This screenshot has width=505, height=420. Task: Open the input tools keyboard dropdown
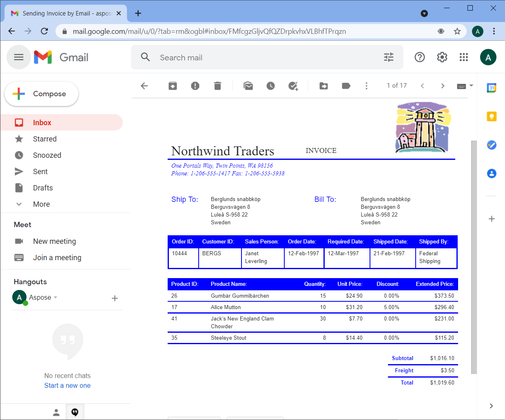[465, 86]
